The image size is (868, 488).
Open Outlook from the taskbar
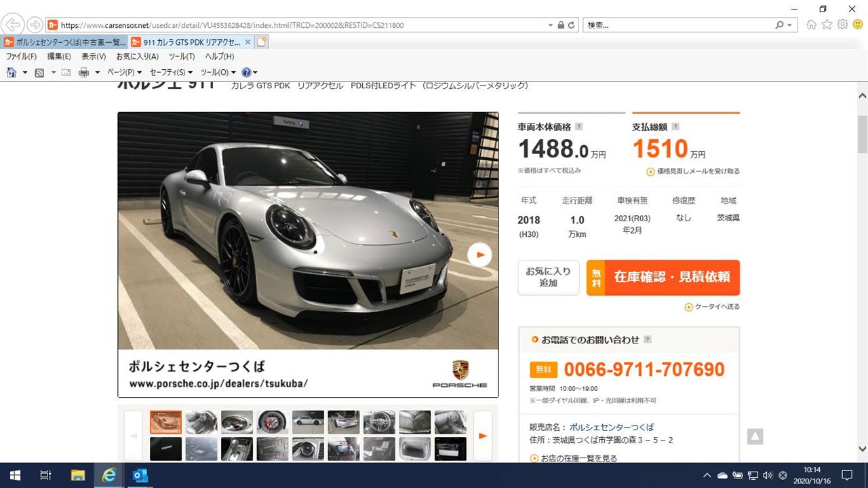tap(140, 475)
